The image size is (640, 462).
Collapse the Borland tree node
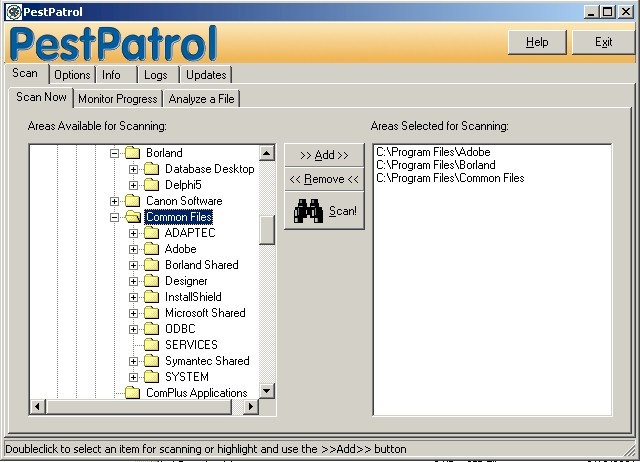point(114,153)
